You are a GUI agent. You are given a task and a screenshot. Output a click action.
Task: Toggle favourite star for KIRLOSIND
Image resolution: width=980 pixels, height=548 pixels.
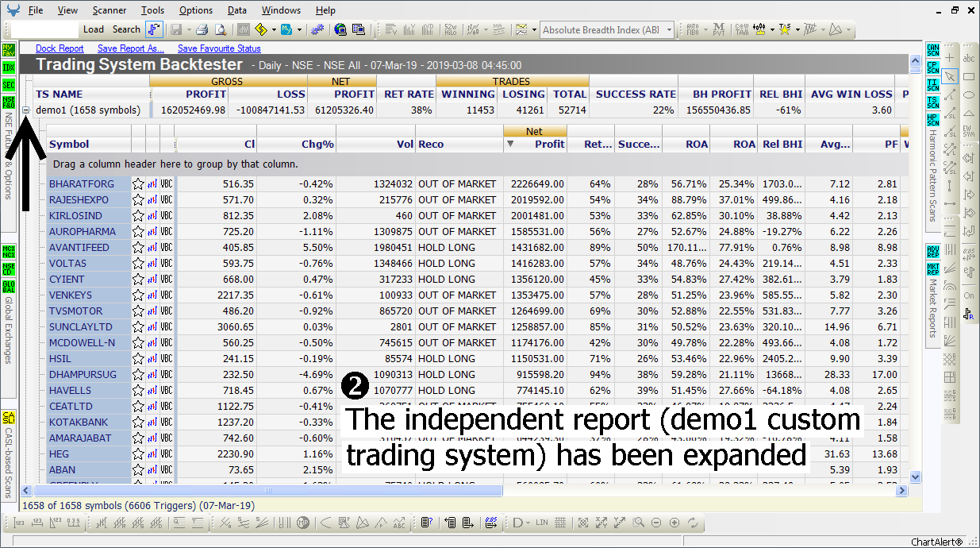click(x=138, y=216)
